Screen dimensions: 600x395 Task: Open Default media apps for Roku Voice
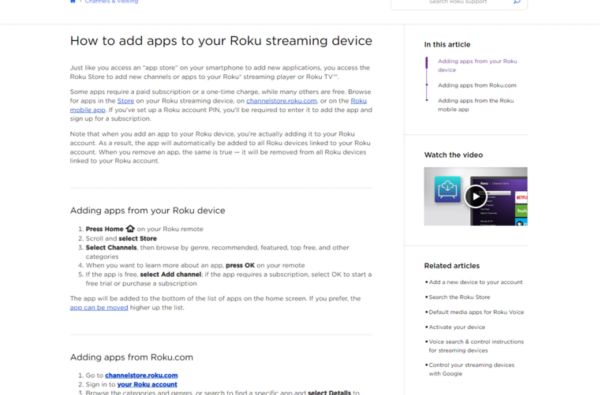tap(476, 312)
